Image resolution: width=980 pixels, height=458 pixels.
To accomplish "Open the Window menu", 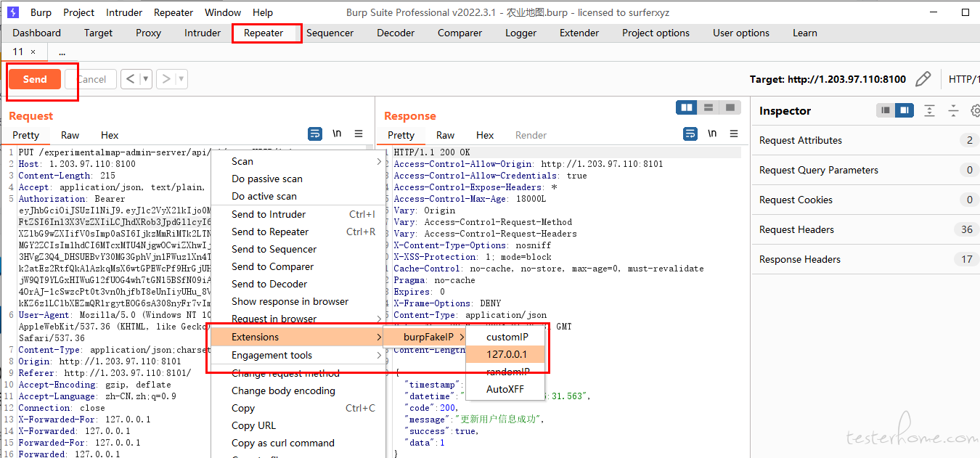I will tap(223, 12).
